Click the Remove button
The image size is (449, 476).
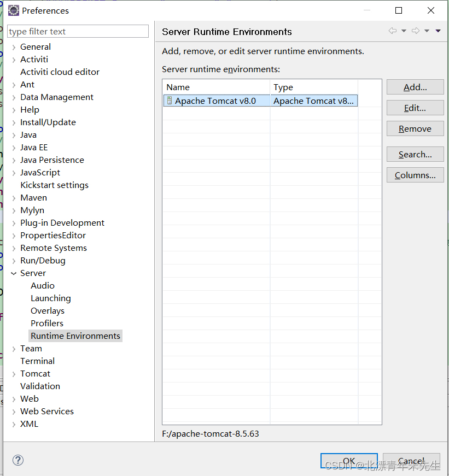tap(415, 128)
